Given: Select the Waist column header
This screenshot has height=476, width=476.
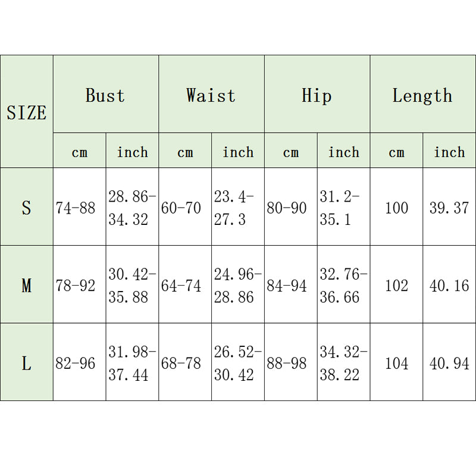Looking at the screenshot, I should click(x=211, y=95).
